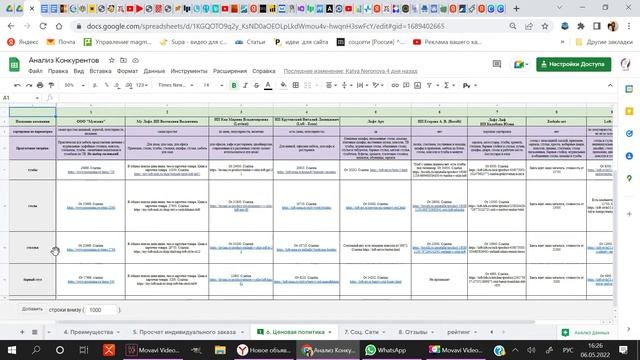
Task: Add a new sheet with plus
Action: coord(22,332)
